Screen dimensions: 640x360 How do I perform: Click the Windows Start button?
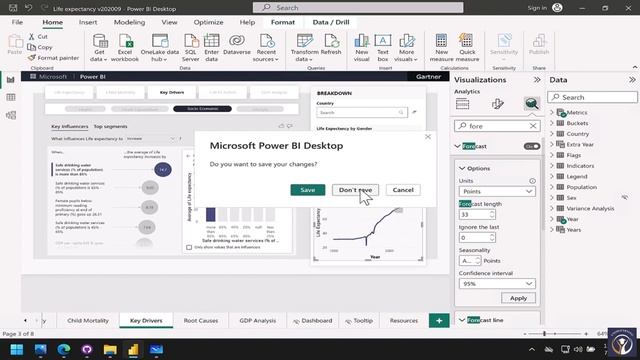pyautogui.click(x=17, y=349)
